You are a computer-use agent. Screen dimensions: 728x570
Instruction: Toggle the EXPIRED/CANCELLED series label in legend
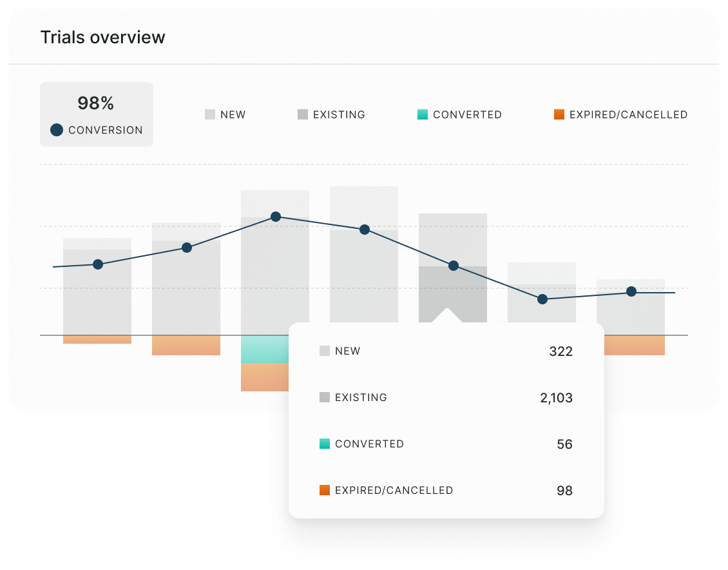tap(628, 115)
